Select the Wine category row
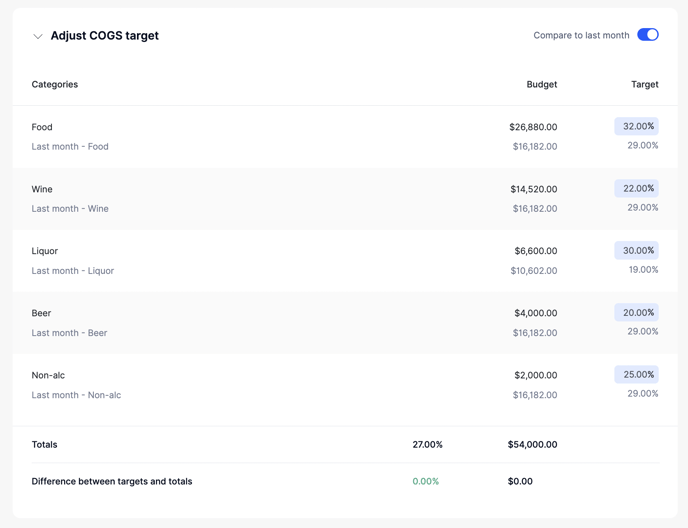This screenshot has width=688, height=528. pos(42,189)
